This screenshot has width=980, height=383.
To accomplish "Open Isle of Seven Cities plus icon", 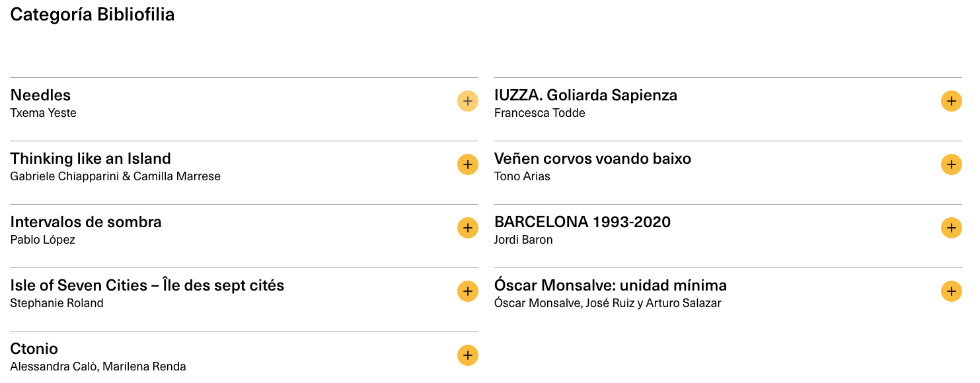I will click(467, 291).
